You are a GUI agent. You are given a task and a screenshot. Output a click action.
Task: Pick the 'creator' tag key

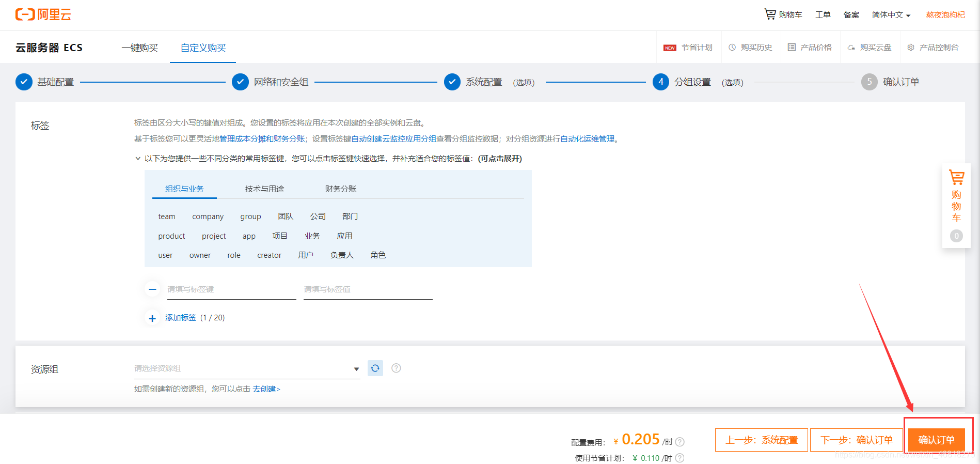pyautogui.click(x=270, y=255)
